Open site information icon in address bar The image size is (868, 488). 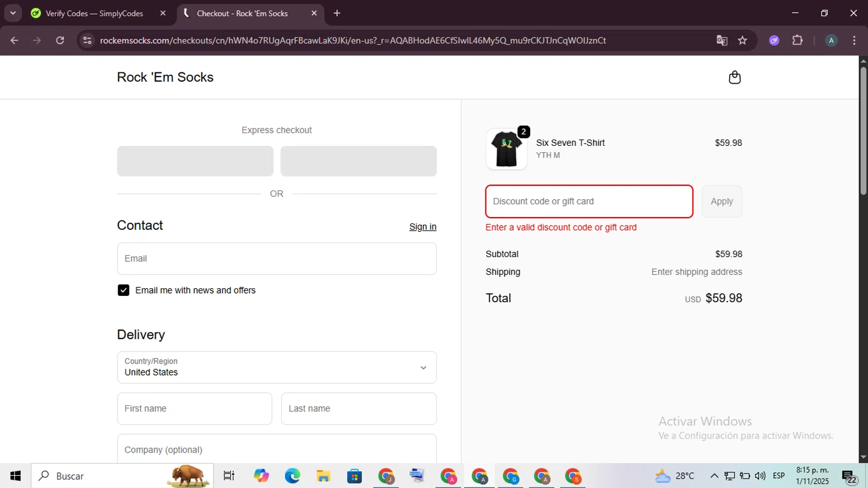point(87,41)
